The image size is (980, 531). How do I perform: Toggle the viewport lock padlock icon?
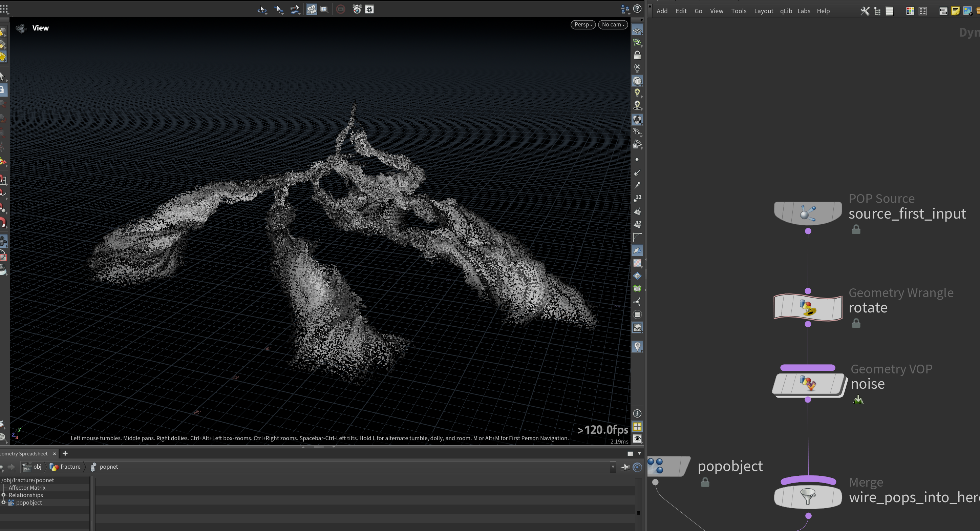[637, 56]
